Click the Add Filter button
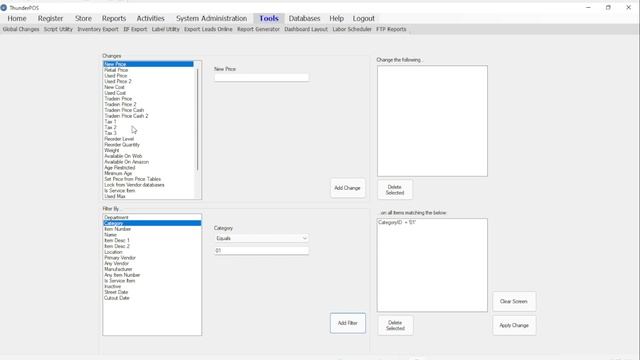This screenshot has width=640, height=360. 348,323
